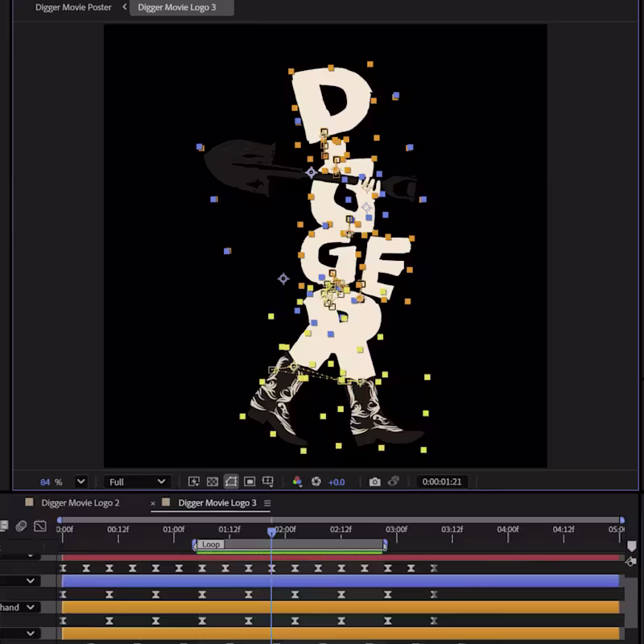Select the bottom orange layer duration bar

tap(341, 634)
